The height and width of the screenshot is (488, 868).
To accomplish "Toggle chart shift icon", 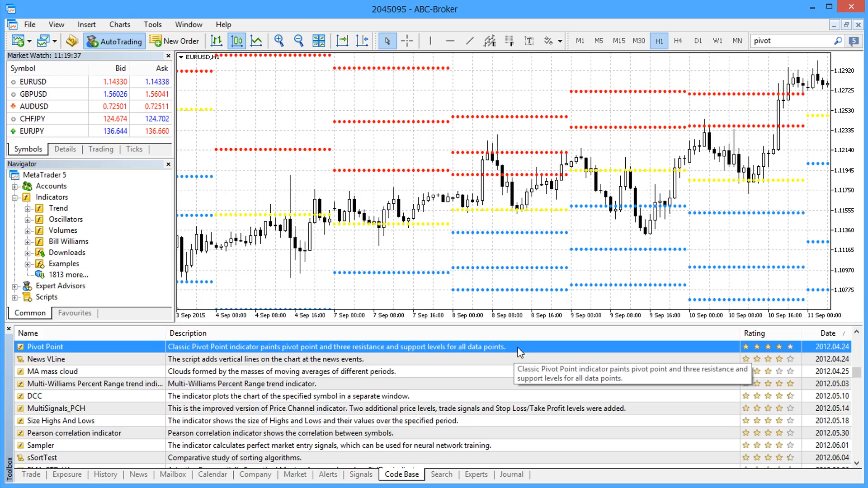I will coord(362,41).
